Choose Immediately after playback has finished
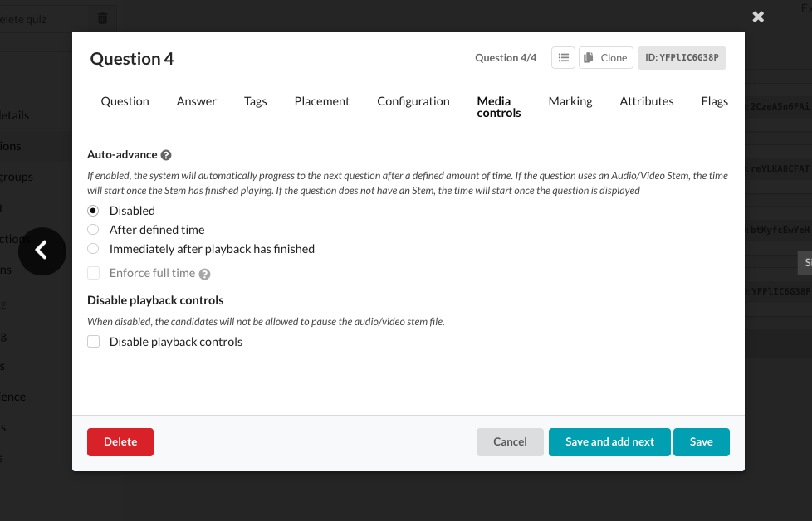This screenshot has height=521, width=812. 94,249
